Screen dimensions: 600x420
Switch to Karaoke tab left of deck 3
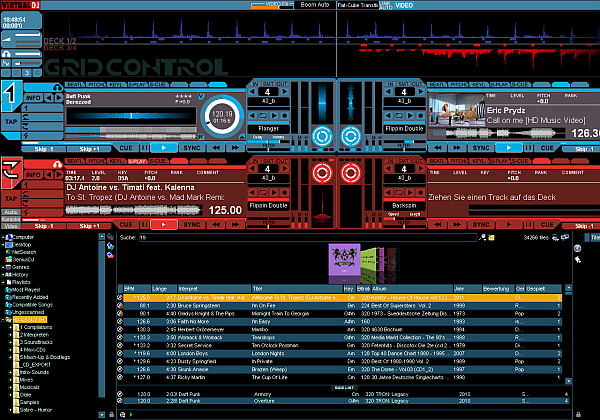11,219
